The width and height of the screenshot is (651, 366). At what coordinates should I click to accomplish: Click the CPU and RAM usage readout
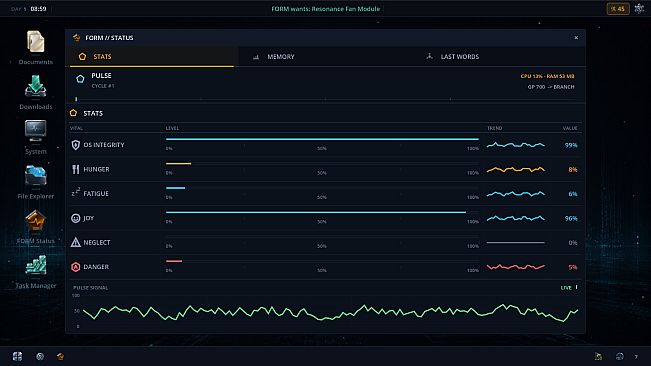547,76
